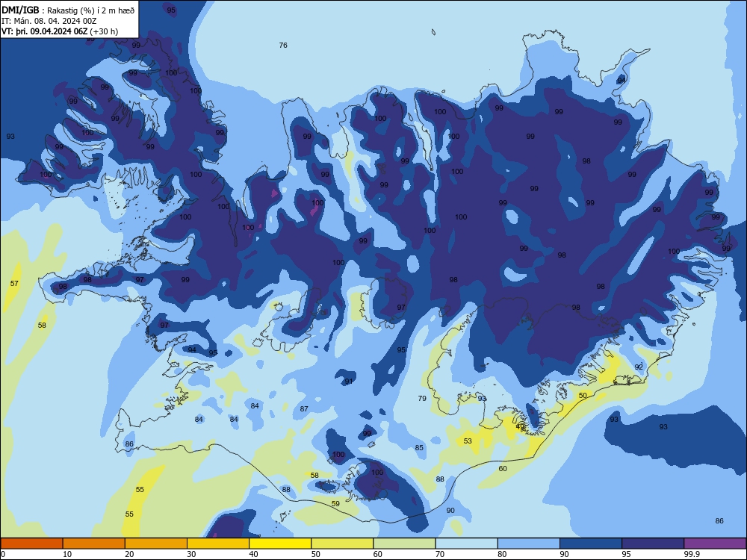The width and height of the screenshot is (747, 560).
Task: Click the map value '92' in the southeast
Action: click(639, 367)
